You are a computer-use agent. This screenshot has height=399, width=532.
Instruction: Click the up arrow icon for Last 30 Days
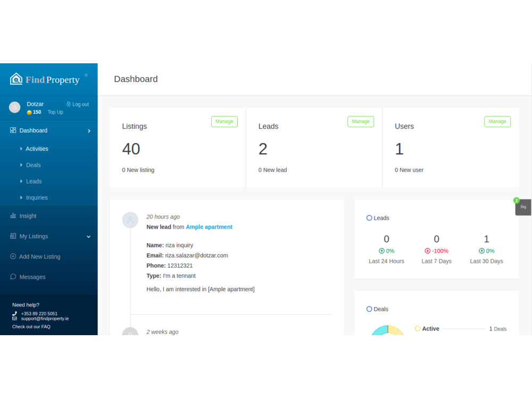click(x=481, y=251)
